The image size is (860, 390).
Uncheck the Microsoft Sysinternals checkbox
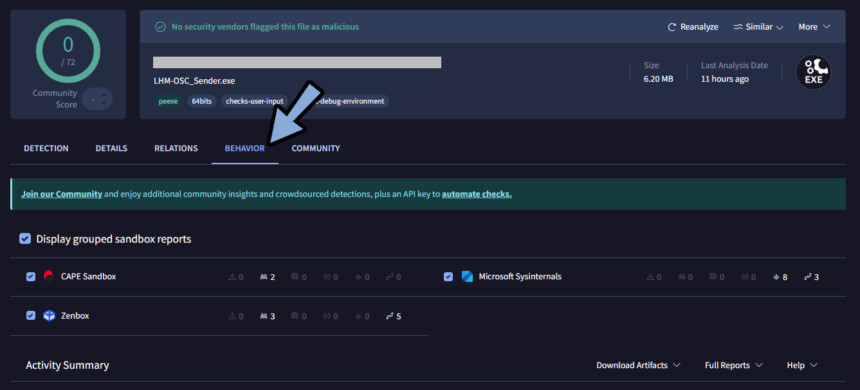pyautogui.click(x=449, y=276)
